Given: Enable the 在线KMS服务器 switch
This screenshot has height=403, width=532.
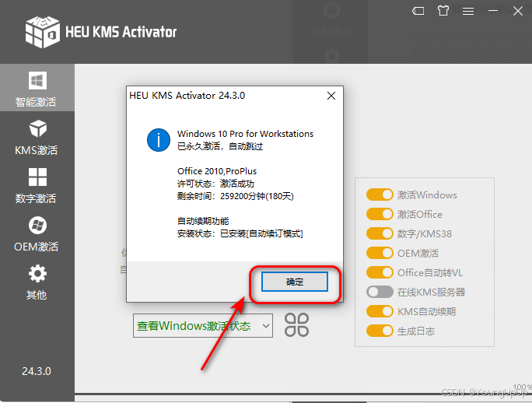Looking at the screenshot, I should [x=380, y=292].
